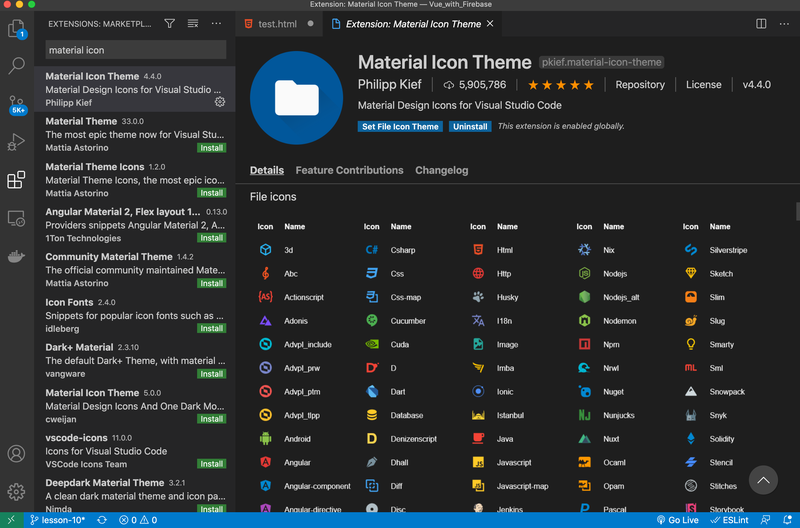Install the Angular Material 2 snippets extension
This screenshot has height=528, width=800.
tap(212, 238)
